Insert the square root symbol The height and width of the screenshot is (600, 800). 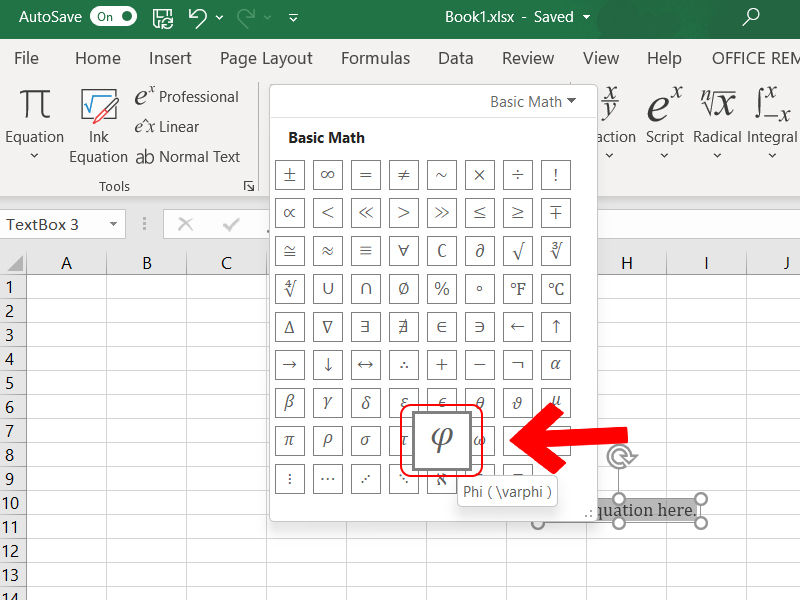click(x=517, y=251)
